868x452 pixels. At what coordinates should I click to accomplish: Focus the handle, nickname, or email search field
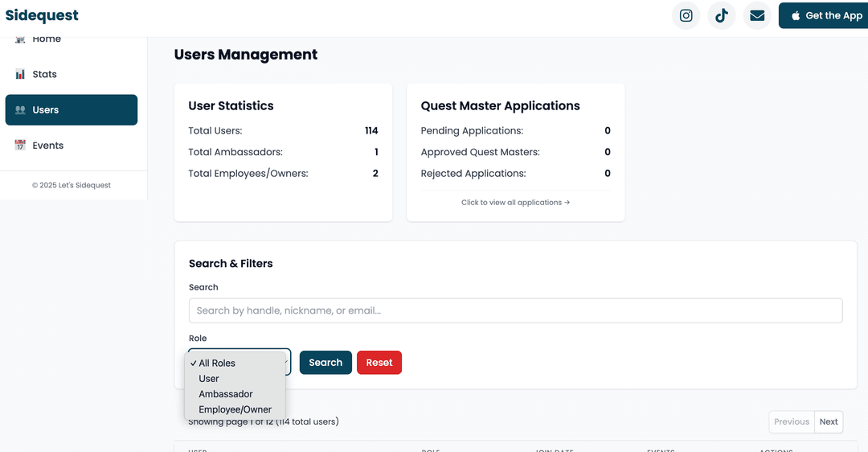(x=515, y=310)
